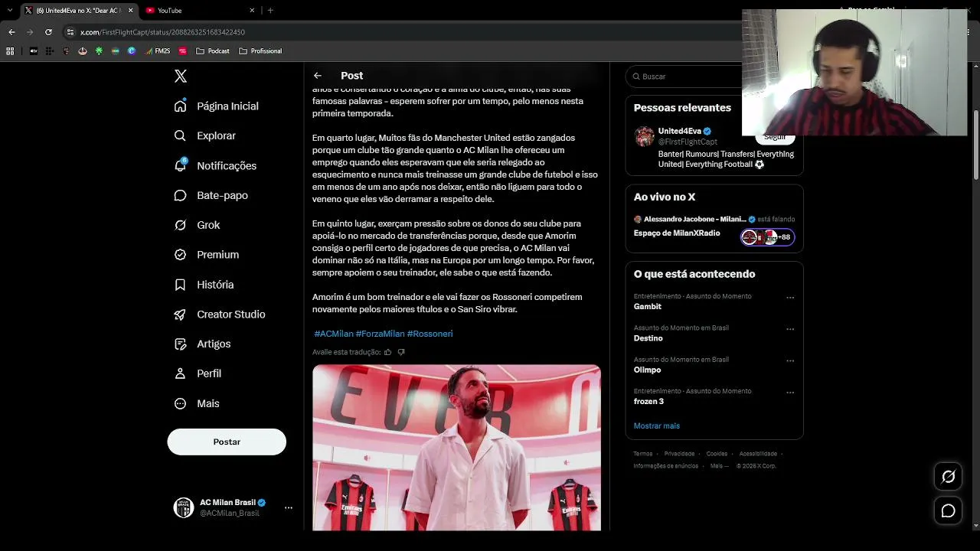
Task: Open the Acessibilidade footer link
Action: [x=758, y=454]
